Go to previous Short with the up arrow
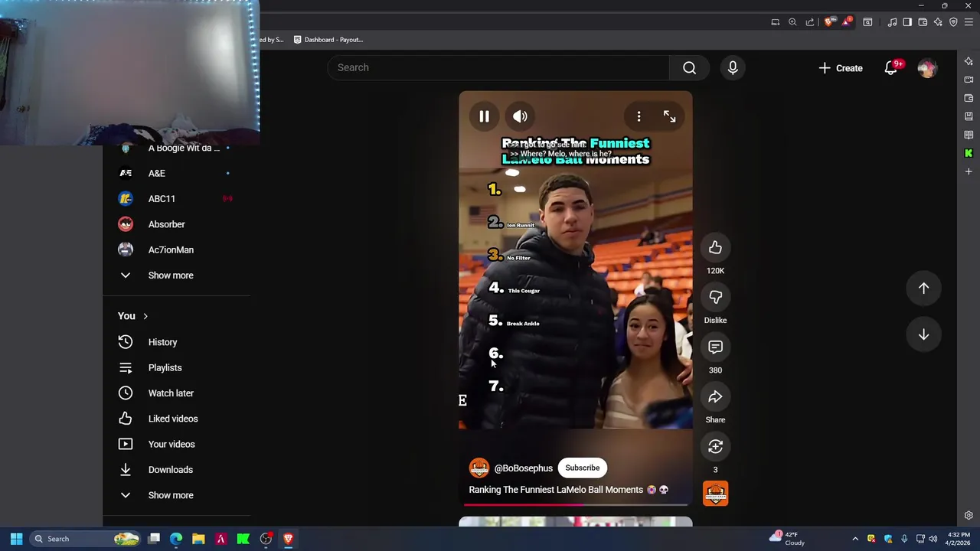Screen dimensions: 980x551 click(923, 289)
